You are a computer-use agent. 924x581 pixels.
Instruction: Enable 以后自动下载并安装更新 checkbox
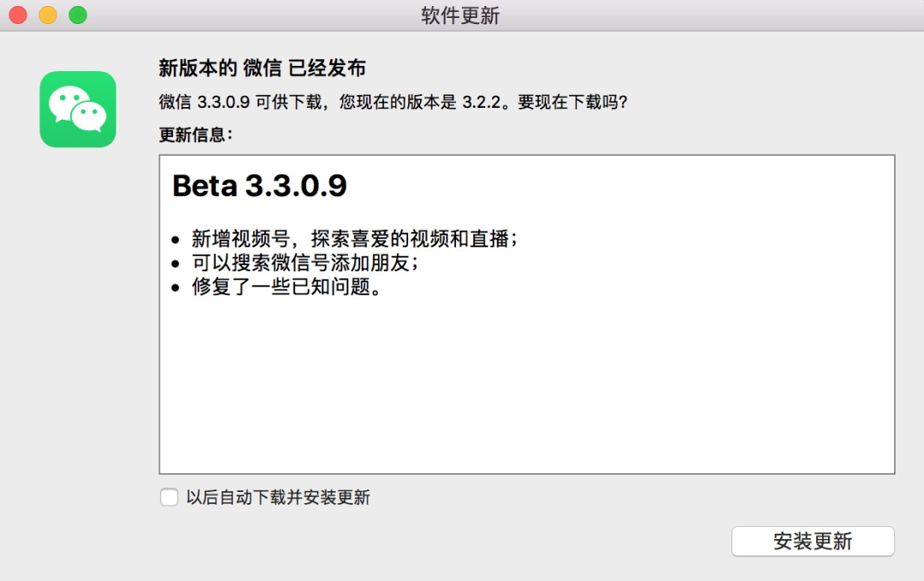(x=169, y=497)
